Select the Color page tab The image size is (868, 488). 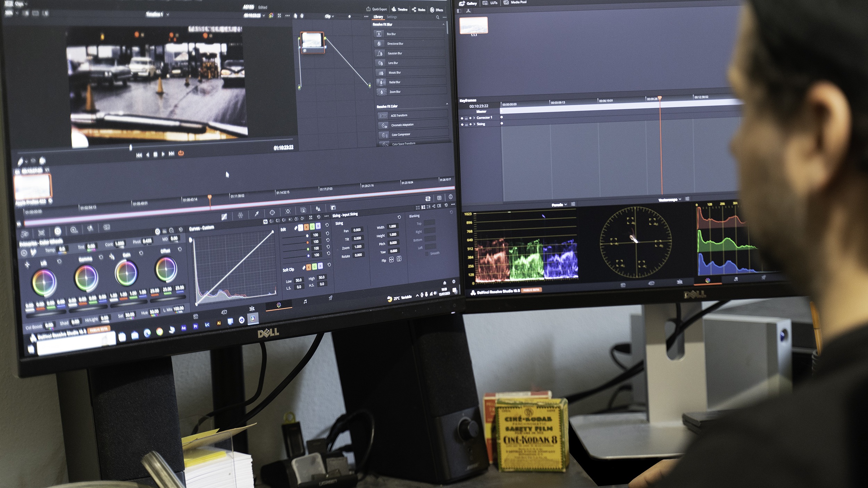(278, 305)
